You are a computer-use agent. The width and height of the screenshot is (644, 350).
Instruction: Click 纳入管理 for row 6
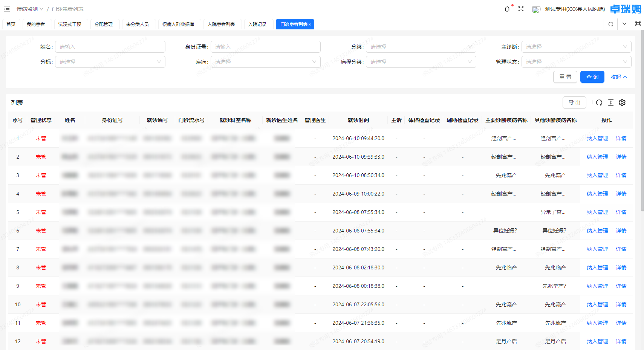coord(597,231)
